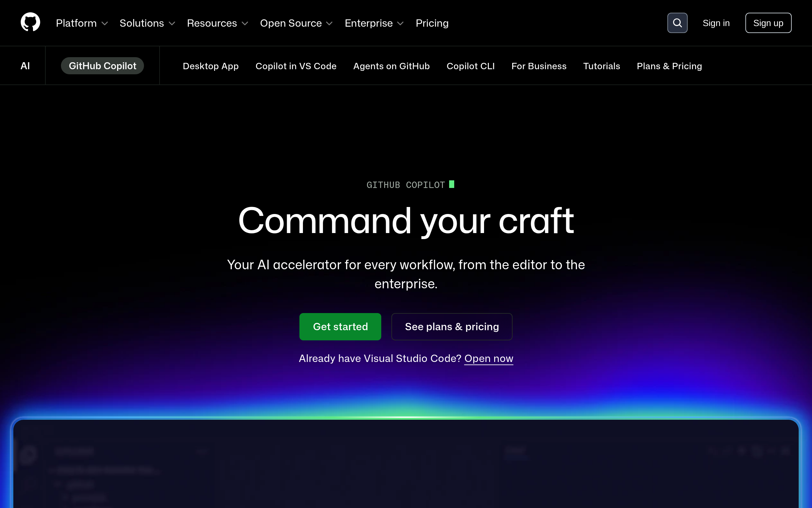Go to the Tutorials tab
The image size is (812, 508).
click(x=602, y=66)
